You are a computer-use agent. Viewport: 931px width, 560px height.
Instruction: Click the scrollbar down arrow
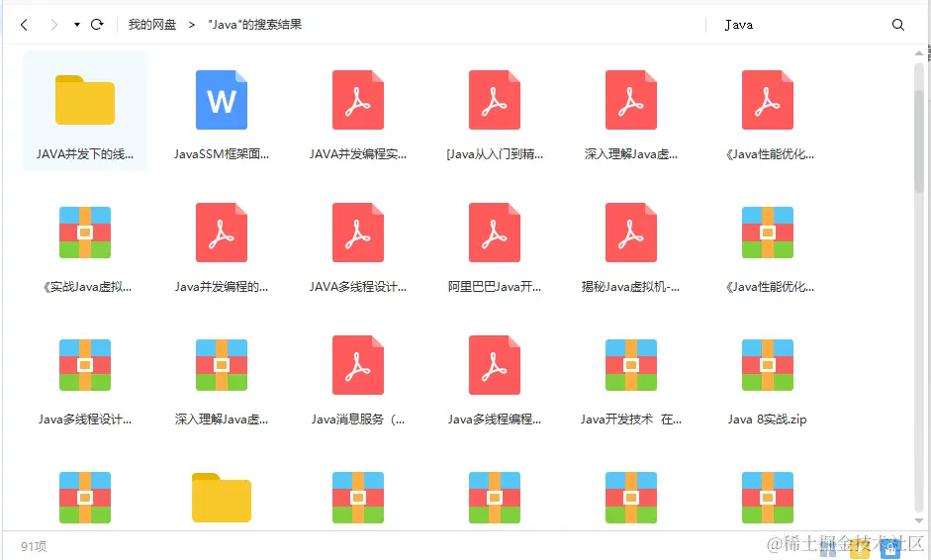tap(918, 520)
